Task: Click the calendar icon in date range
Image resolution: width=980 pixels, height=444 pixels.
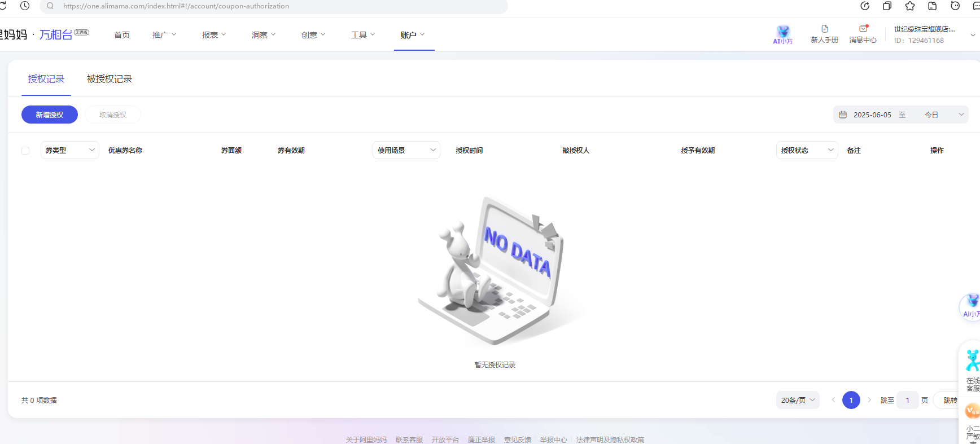Action: (x=843, y=115)
